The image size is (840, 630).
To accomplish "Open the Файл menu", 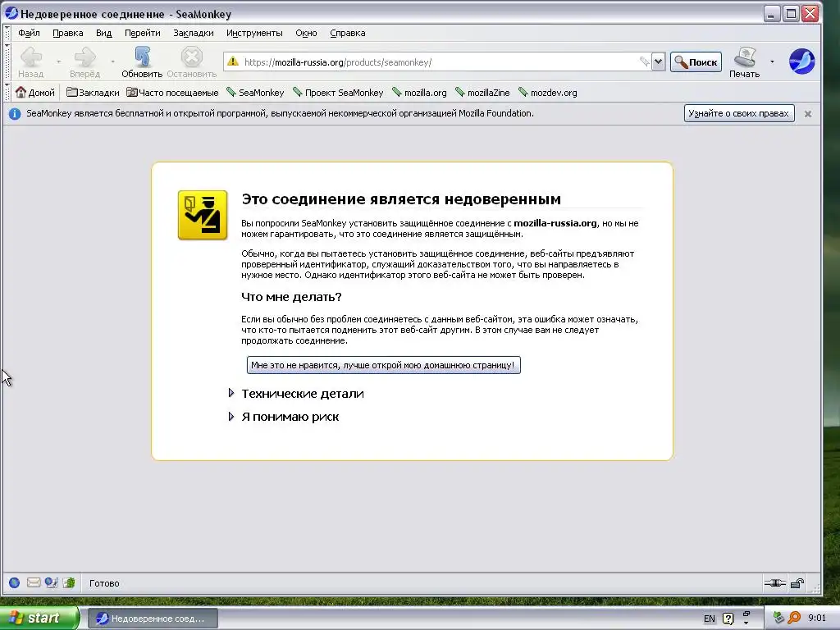I will [x=29, y=33].
